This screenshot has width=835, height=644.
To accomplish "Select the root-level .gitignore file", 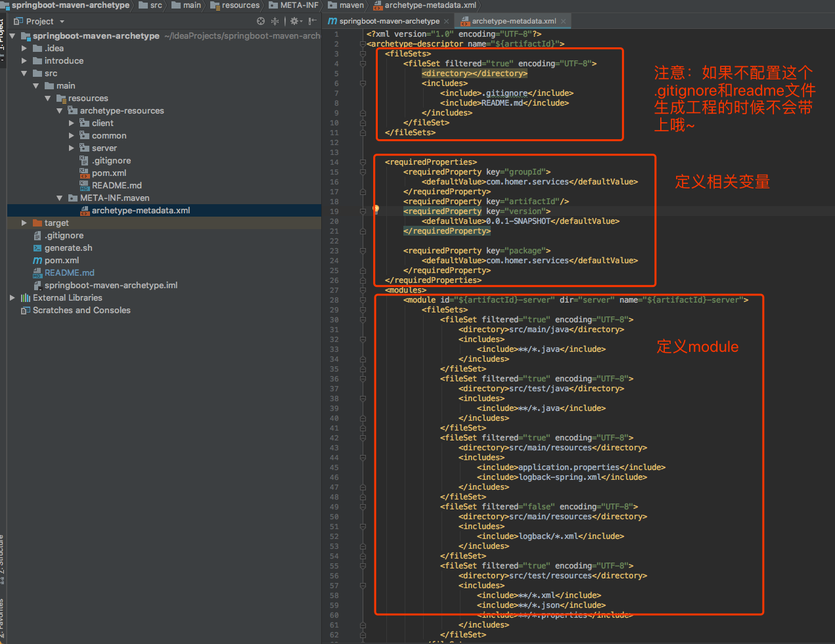I will point(58,236).
